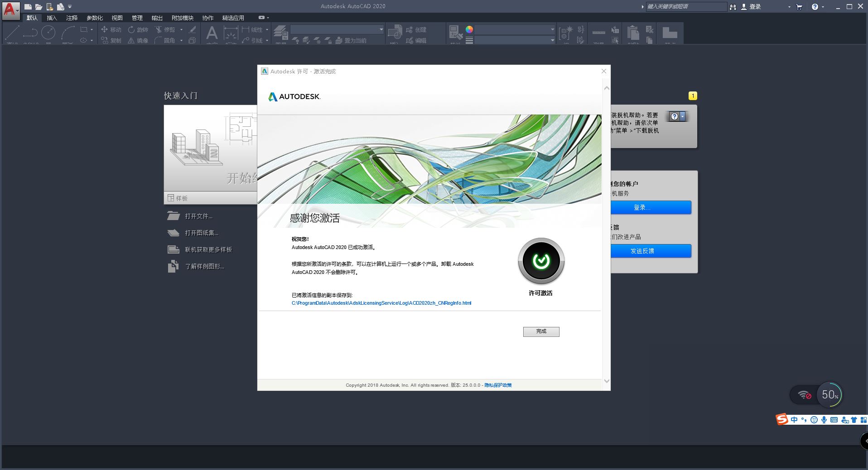The image size is (868, 470).
Task: Switch to the 注释 ribbon tab
Action: coord(72,18)
